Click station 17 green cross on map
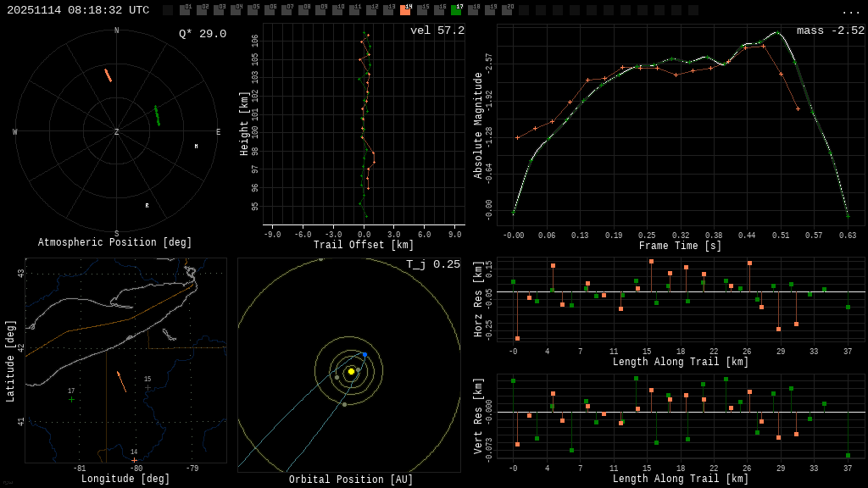868x488 pixels. pos(71,399)
